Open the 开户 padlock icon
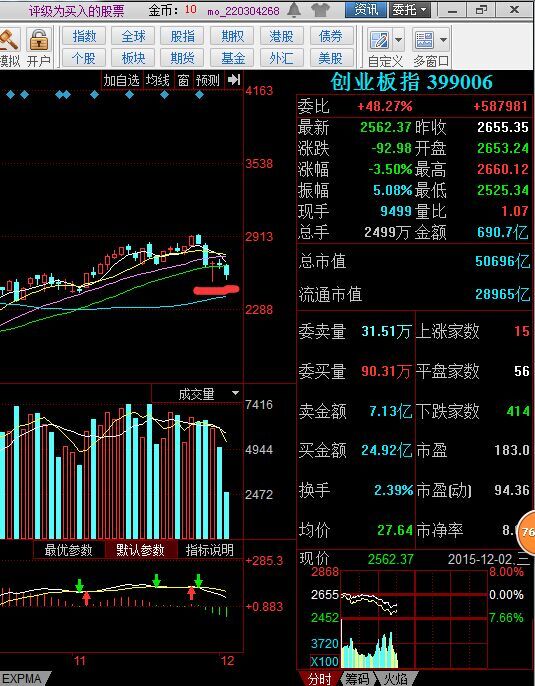 38,40
